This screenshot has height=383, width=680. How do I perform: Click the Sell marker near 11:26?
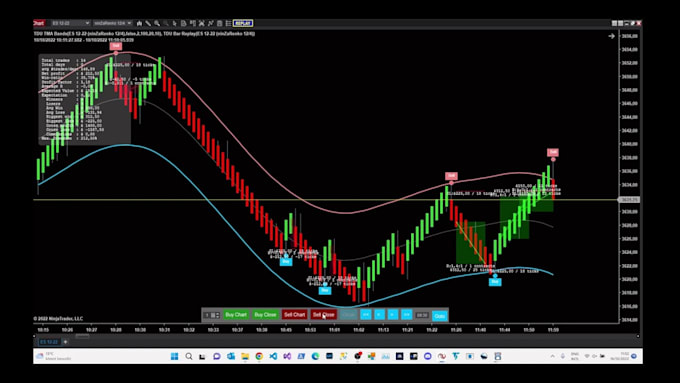451,176
